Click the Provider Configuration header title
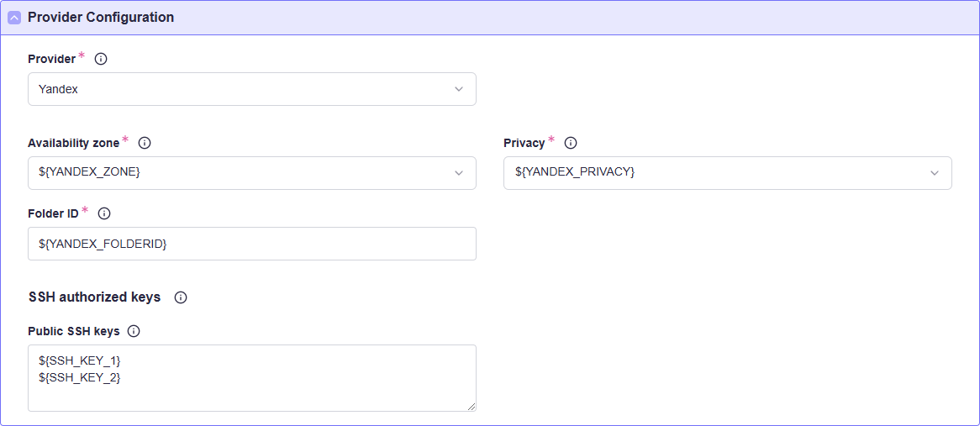This screenshot has height=426, width=980. tap(101, 18)
